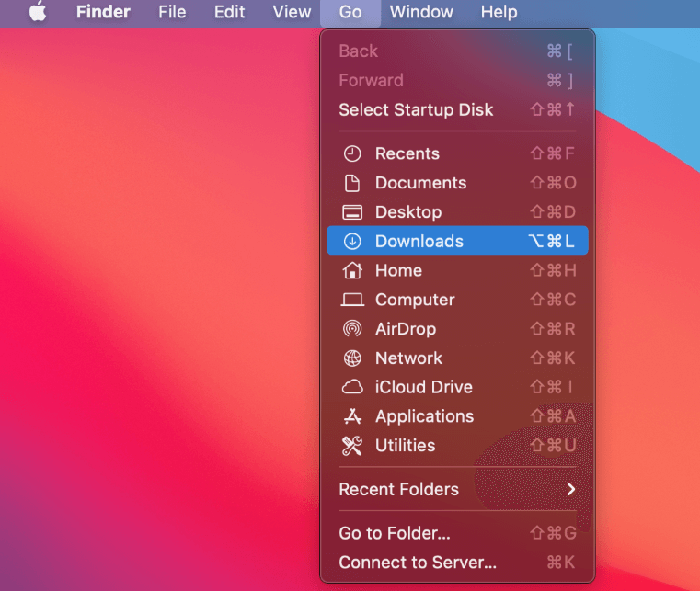
Task: Select the Documents label
Action: tap(420, 183)
